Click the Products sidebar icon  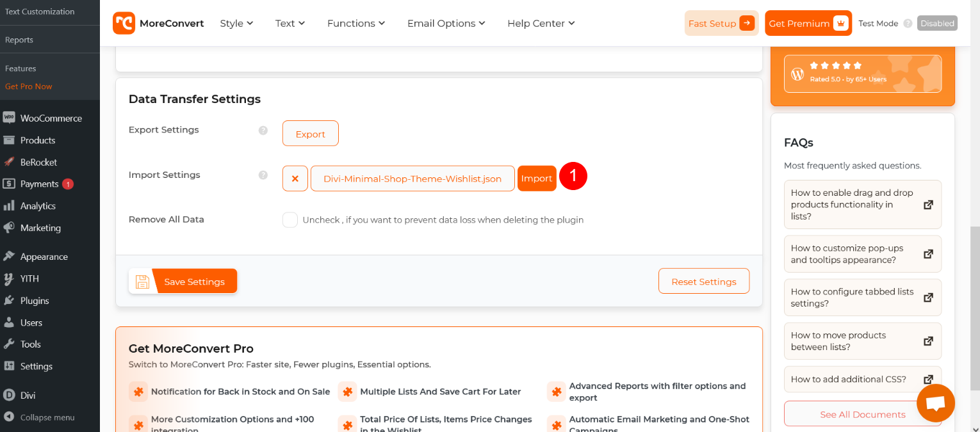click(x=9, y=140)
